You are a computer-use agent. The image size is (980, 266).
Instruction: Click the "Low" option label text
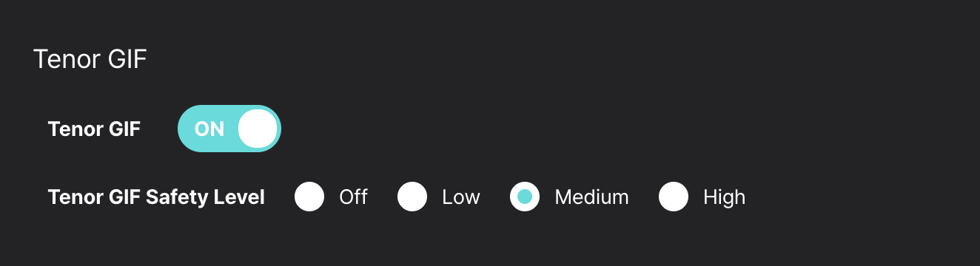(461, 197)
